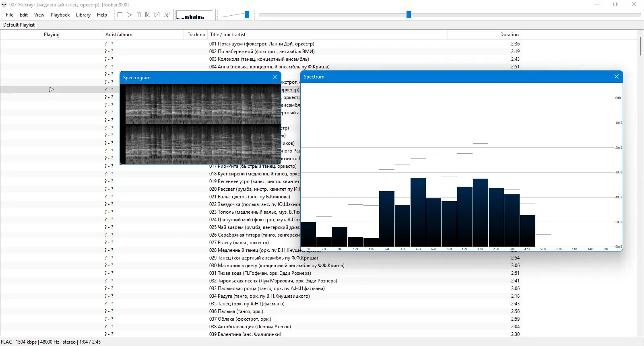Close the Spectrum window
Screen dimensions: 644x346
coord(617,76)
